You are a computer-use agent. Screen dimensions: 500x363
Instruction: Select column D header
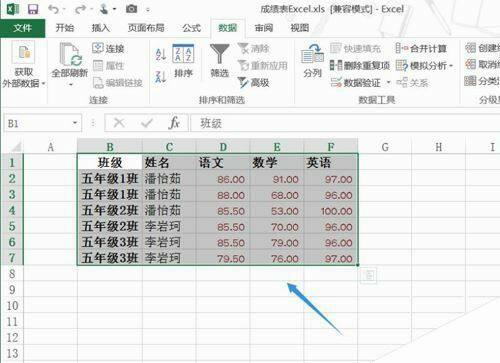(x=223, y=147)
